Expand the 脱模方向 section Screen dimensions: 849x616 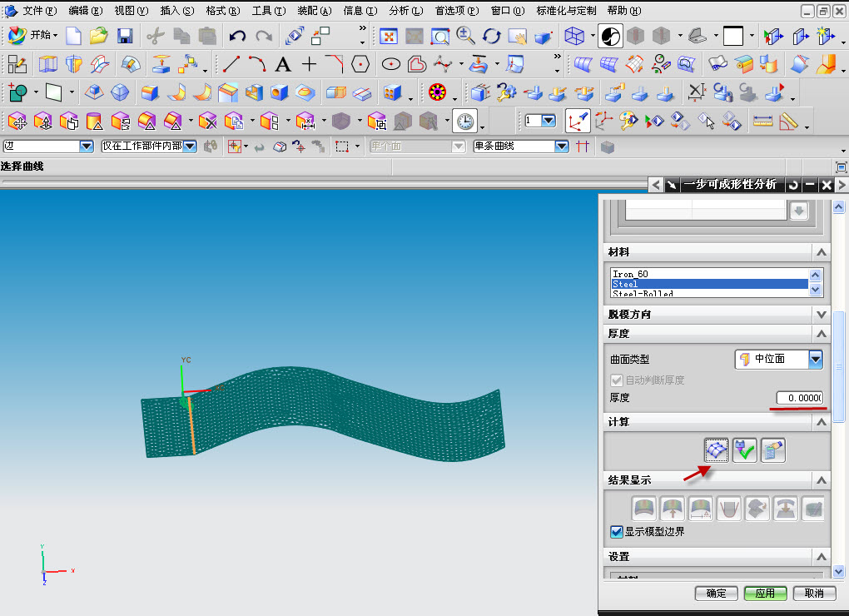pyautogui.click(x=822, y=315)
